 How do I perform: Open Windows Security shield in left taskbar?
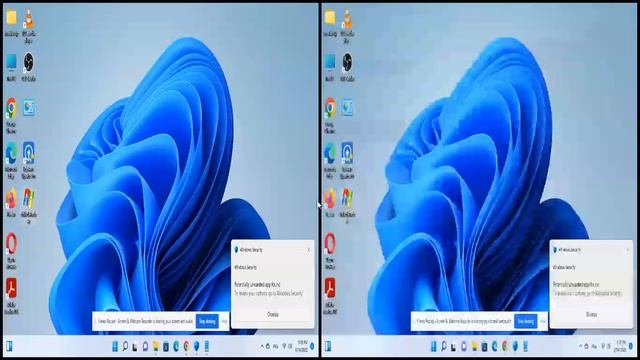click(x=196, y=347)
